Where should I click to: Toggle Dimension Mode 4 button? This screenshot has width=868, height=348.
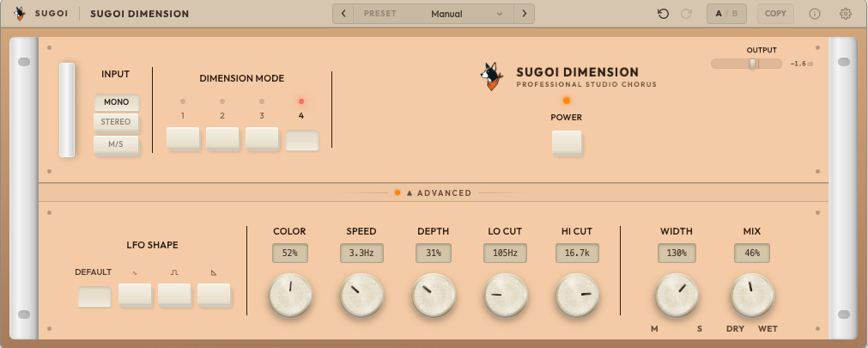click(302, 140)
